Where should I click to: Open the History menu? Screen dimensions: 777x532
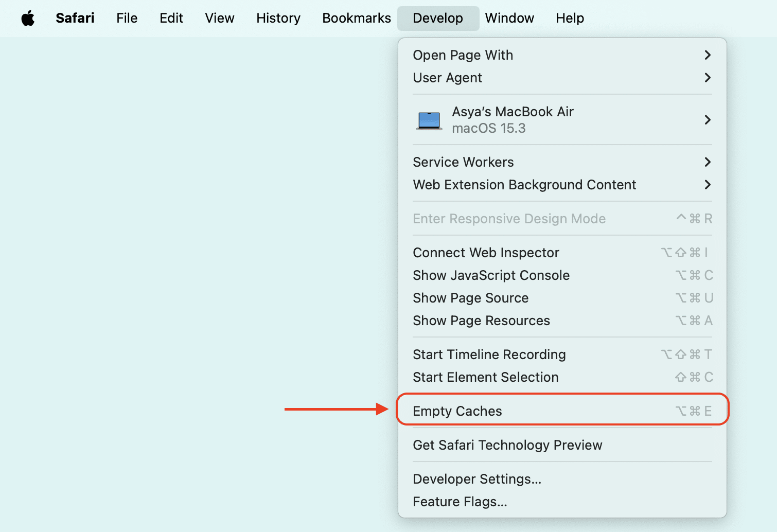coord(278,19)
